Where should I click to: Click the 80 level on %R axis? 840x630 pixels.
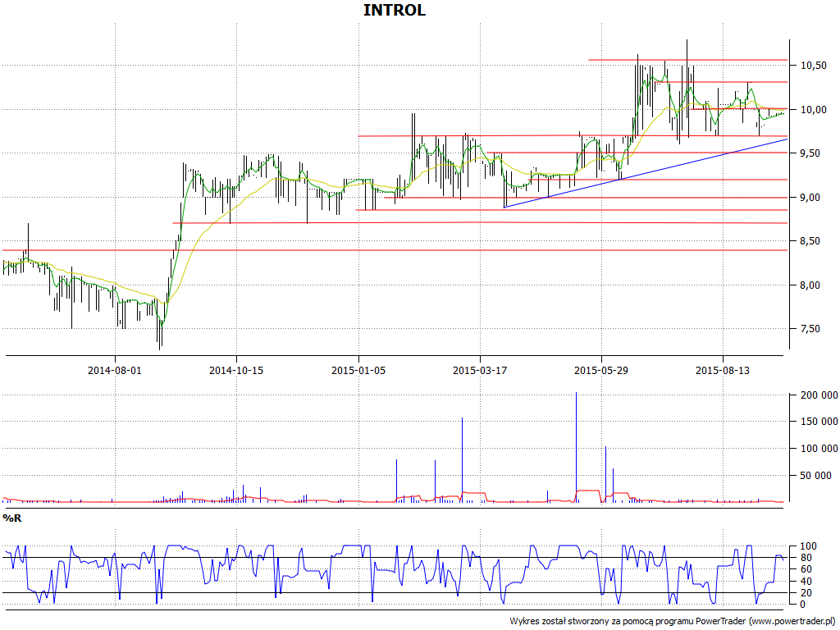tap(806, 558)
